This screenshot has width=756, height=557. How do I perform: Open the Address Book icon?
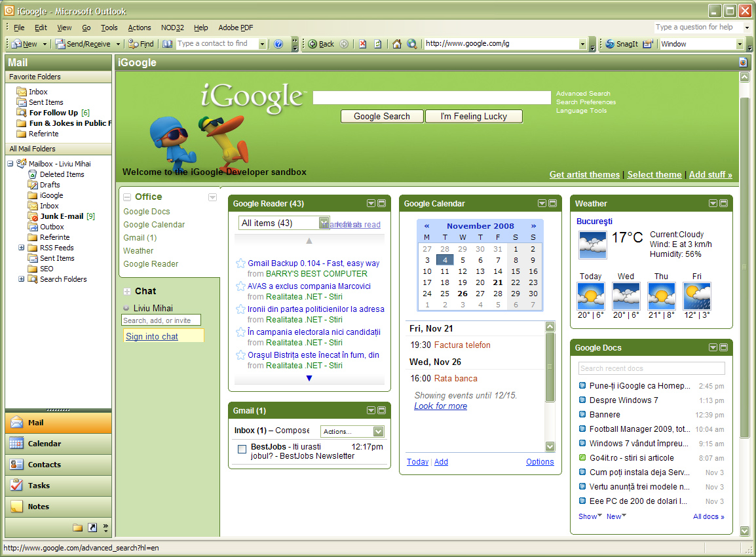(x=167, y=44)
